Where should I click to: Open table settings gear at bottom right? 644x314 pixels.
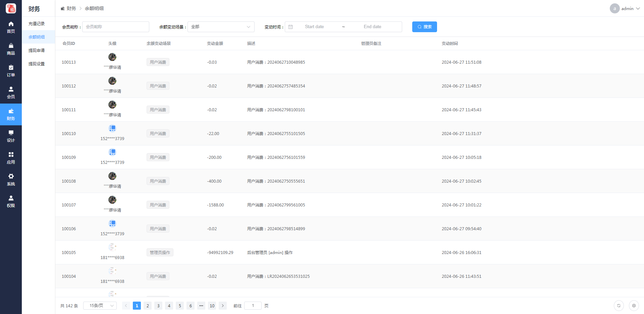(x=634, y=306)
